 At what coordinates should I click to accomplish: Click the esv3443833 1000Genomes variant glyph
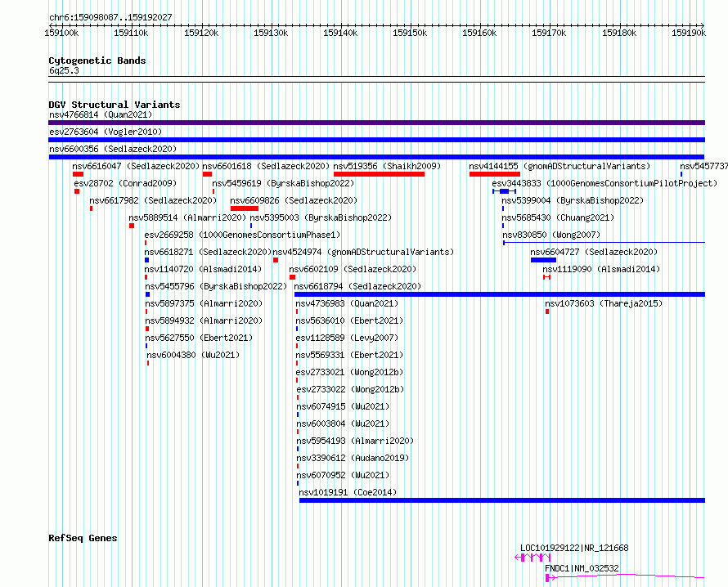(504, 191)
